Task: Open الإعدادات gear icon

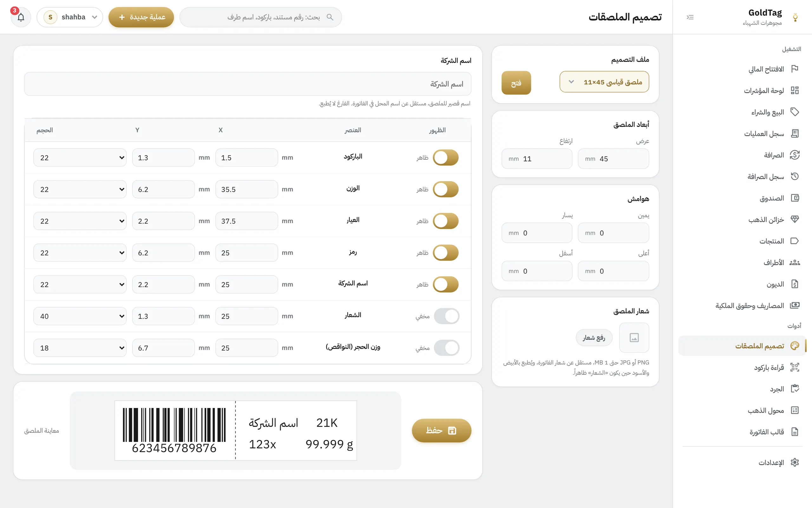Action: (794, 463)
